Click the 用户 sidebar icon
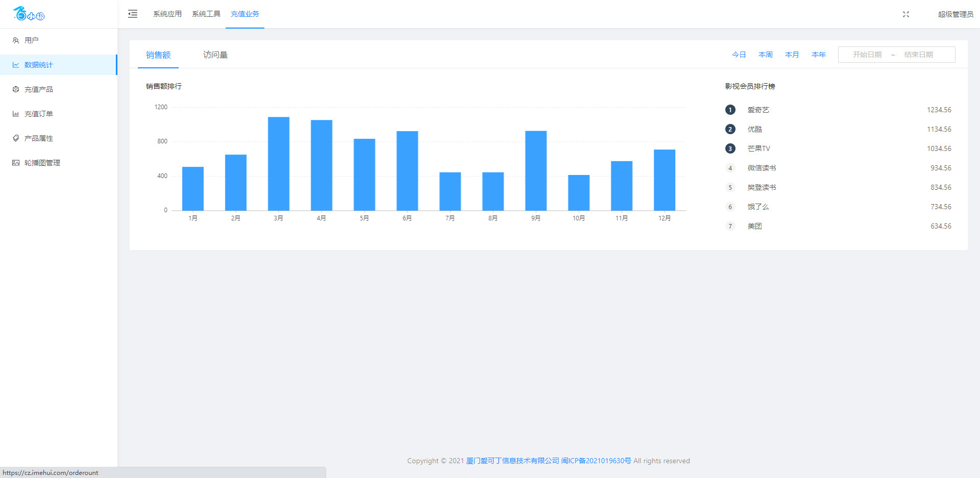Image resolution: width=980 pixels, height=478 pixels. click(16, 40)
